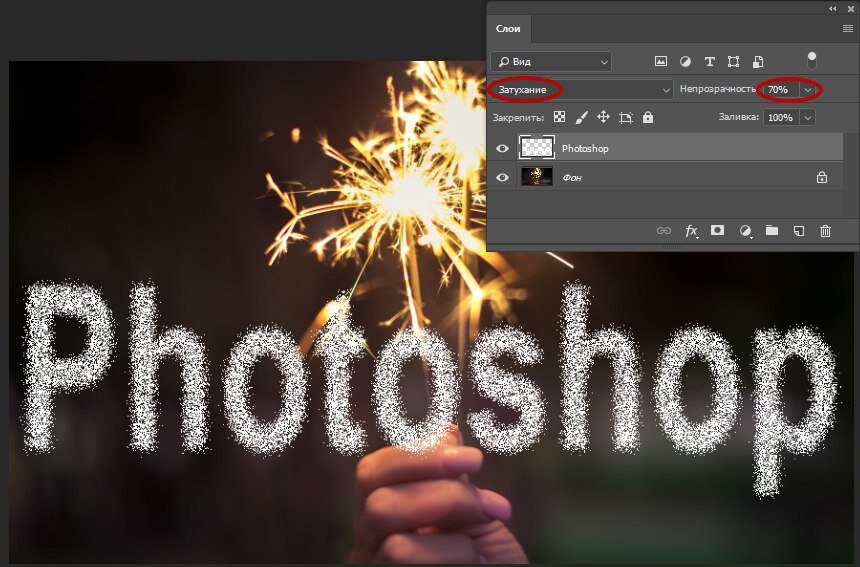The image size is (860, 567).
Task: Add a layer mask icon
Action: (x=717, y=230)
